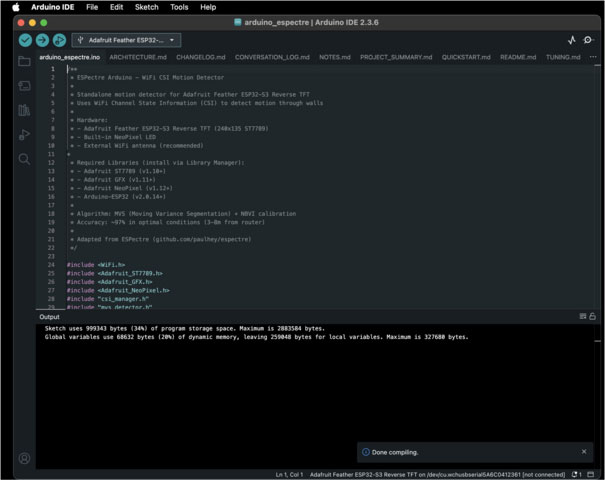The width and height of the screenshot is (605, 480).
Task: Click the 'ESPectre Arduino - WiFi CSI' comment line
Action: pos(147,78)
